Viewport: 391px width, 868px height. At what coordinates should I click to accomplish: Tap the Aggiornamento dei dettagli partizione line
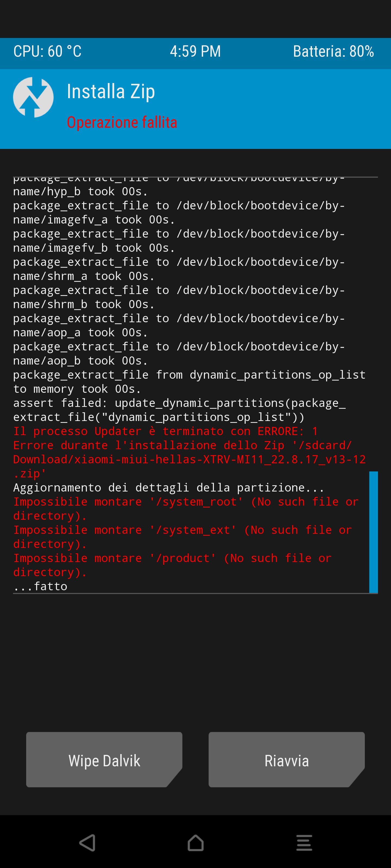point(169,488)
